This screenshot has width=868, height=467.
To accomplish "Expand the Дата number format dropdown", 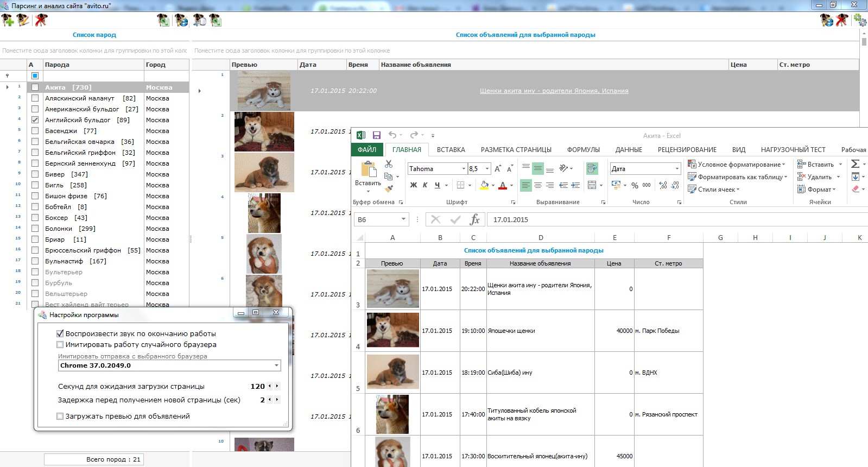I will [677, 169].
